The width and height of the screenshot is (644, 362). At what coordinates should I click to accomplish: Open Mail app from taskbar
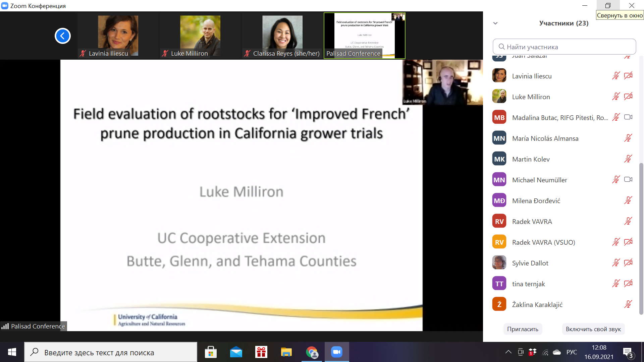(236, 352)
